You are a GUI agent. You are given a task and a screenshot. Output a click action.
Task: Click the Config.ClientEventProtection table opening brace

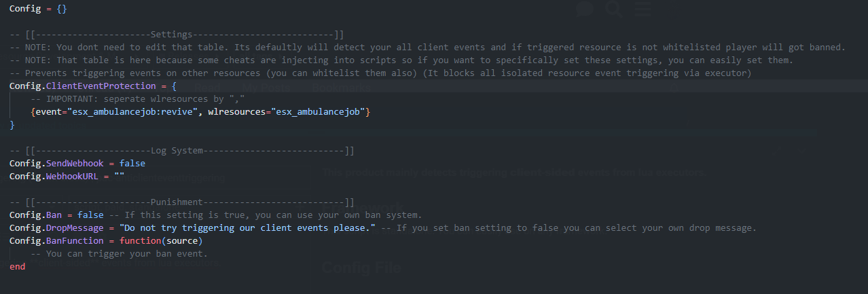(x=174, y=86)
